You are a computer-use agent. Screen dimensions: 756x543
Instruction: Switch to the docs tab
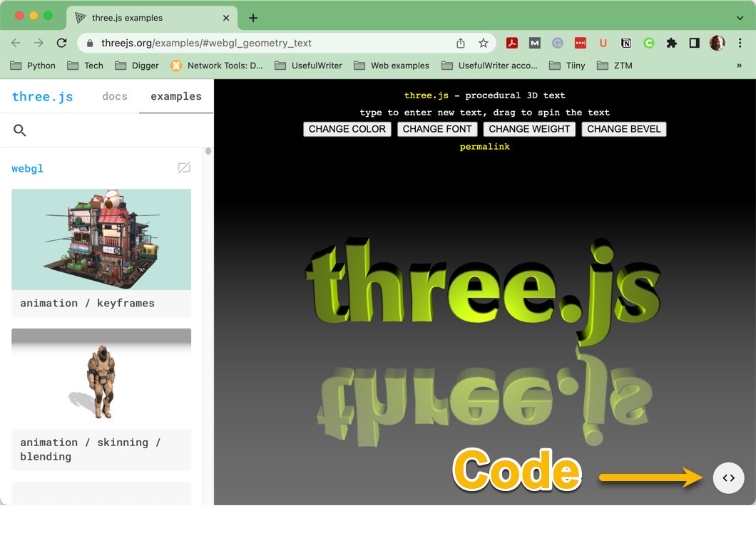tap(115, 96)
